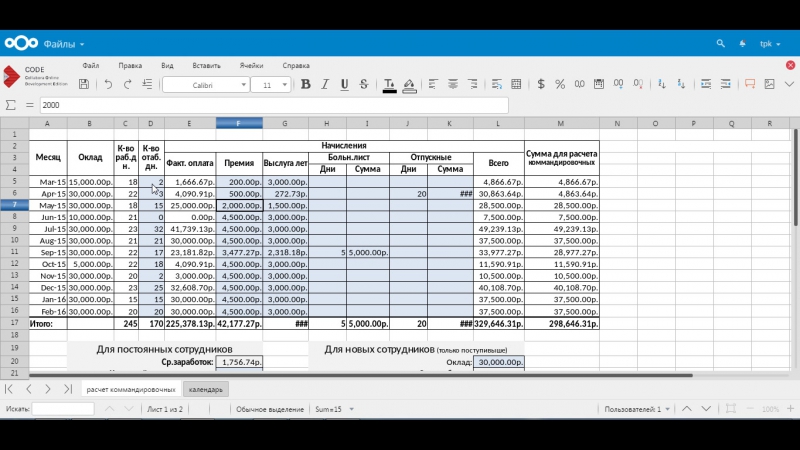800x450 pixels.
Task: Redo the last undone action
Action: pyautogui.click(x=128, y=85)
